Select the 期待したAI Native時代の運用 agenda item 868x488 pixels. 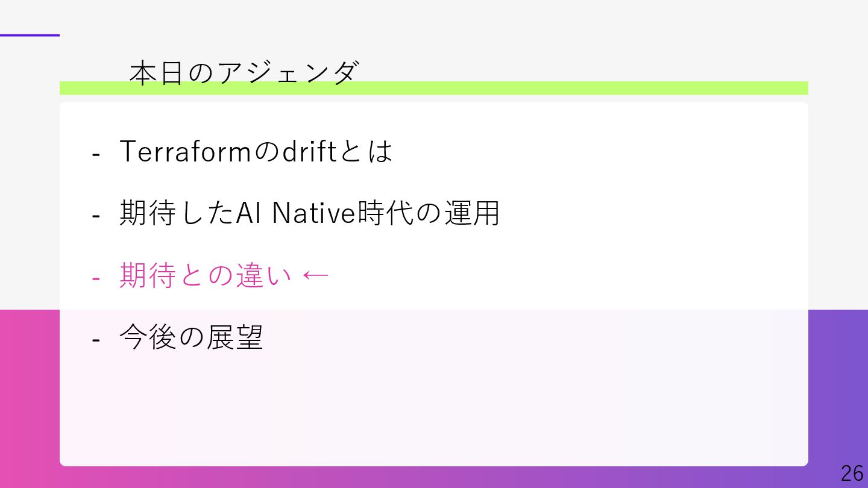tap(310, 213)
